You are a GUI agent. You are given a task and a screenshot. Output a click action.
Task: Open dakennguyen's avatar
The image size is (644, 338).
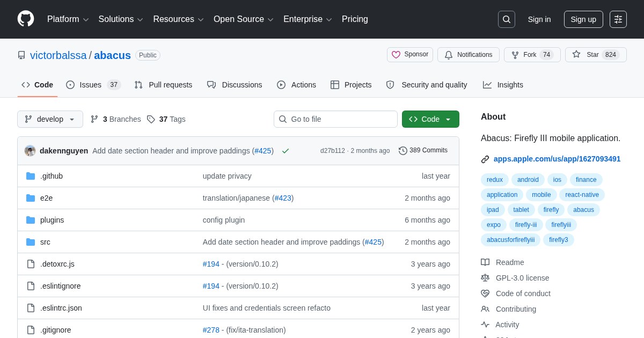pos(30,151)
